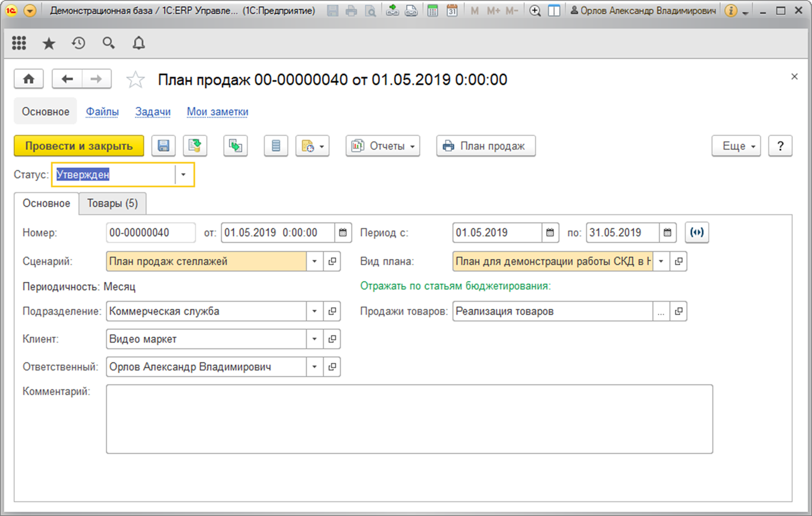The height and width of the screenshot is (516, 812).
Task: Post the document icon button
Action: [195, 146]
